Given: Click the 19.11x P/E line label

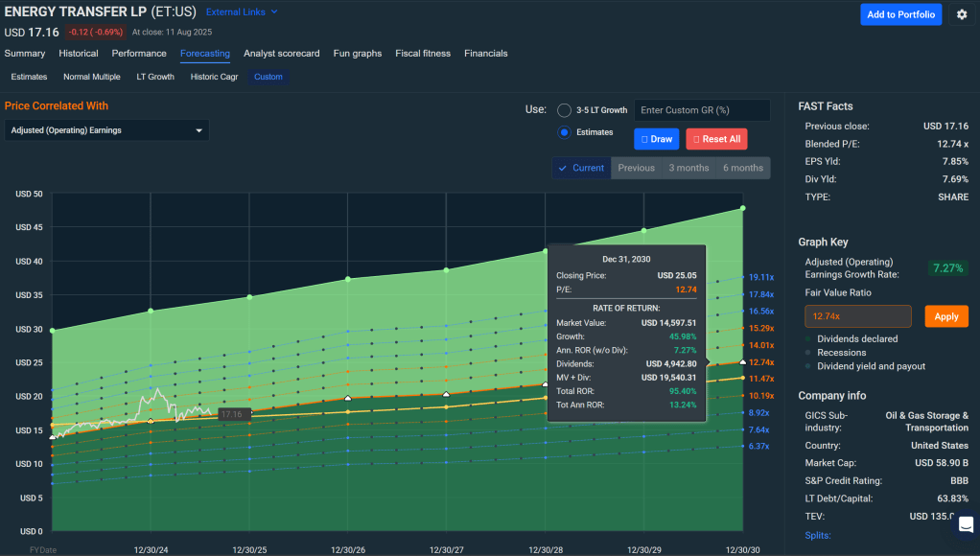Looking at the screenshot, I should pyautogui.click(x=760, y=276).
